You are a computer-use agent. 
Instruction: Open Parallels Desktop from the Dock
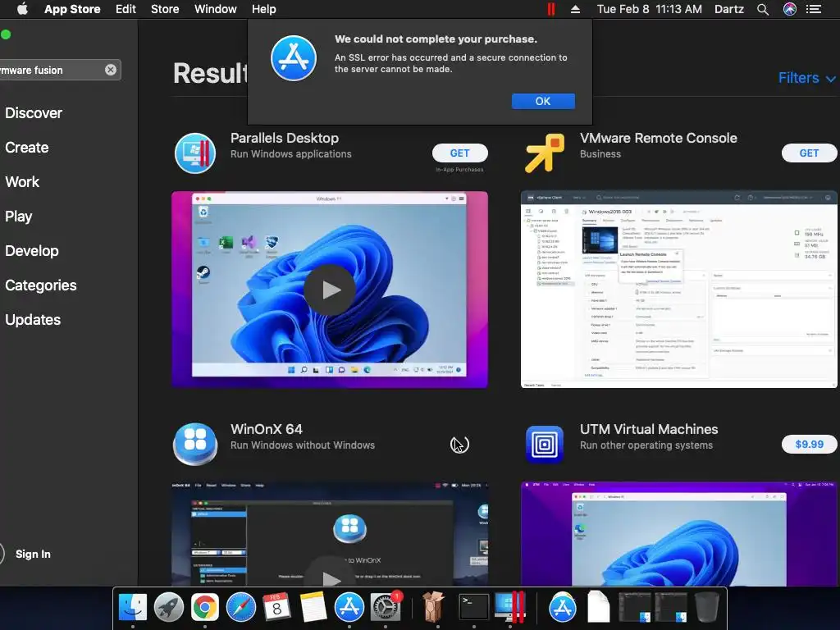click(x=509, y=606)
